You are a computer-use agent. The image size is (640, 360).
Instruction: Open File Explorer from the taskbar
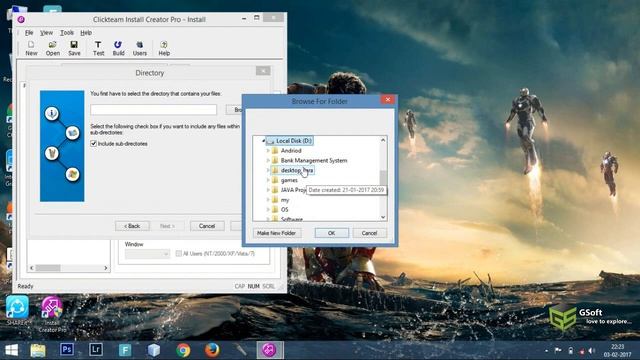tap(38, 350)
